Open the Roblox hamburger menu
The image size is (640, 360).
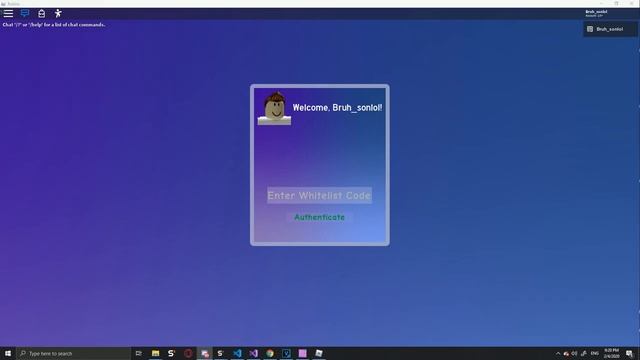tap(8, 13)
